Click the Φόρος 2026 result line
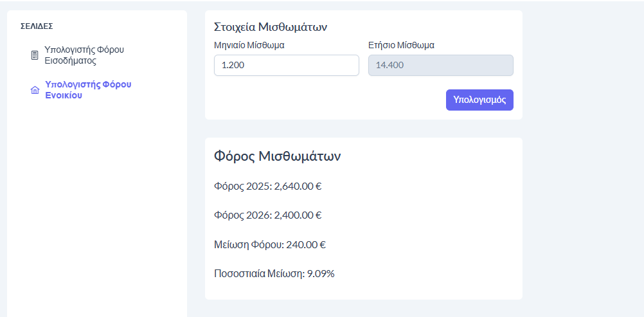The width and height of the screenshot is (644, 317). pos(267,215)
